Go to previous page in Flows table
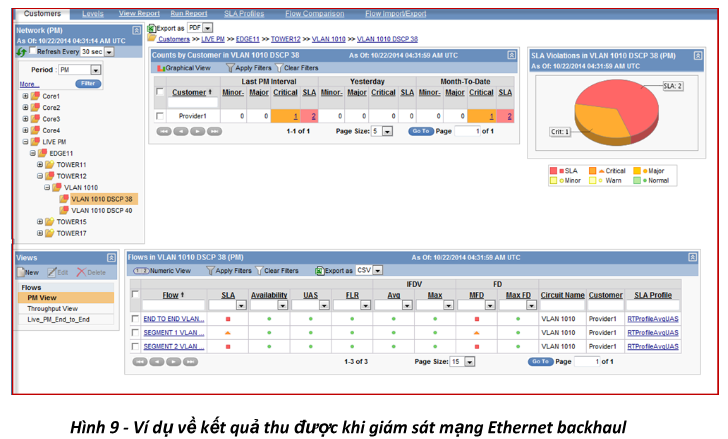The height and width of the screenshot is (439, 728). (156, 362)
